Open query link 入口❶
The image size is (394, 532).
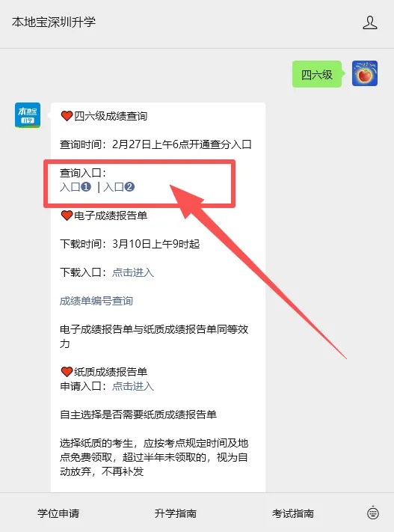pos(76,187)
